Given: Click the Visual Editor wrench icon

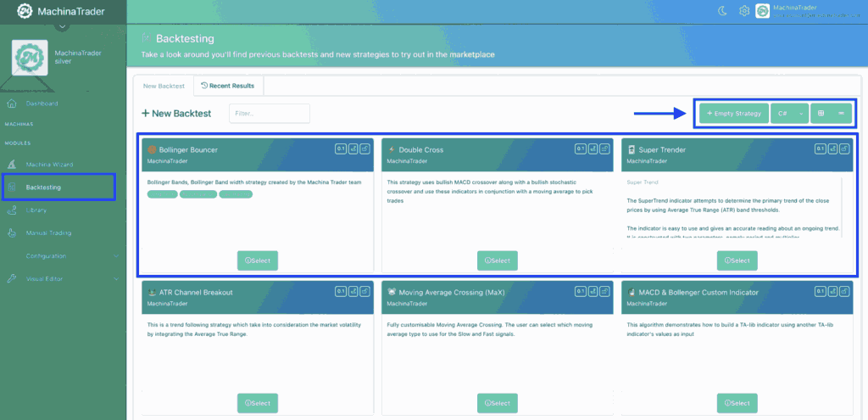Looking at the screenshot, I should (12, 278).
